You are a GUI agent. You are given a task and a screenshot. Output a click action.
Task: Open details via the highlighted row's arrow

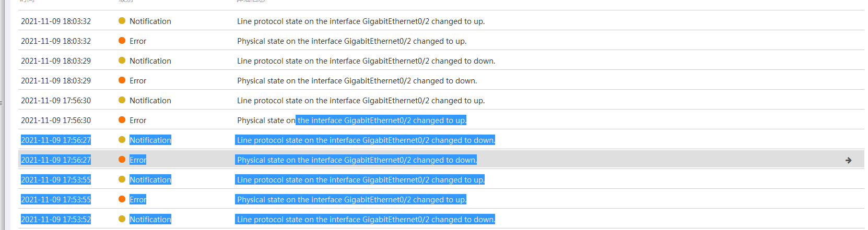pos(848,160)
